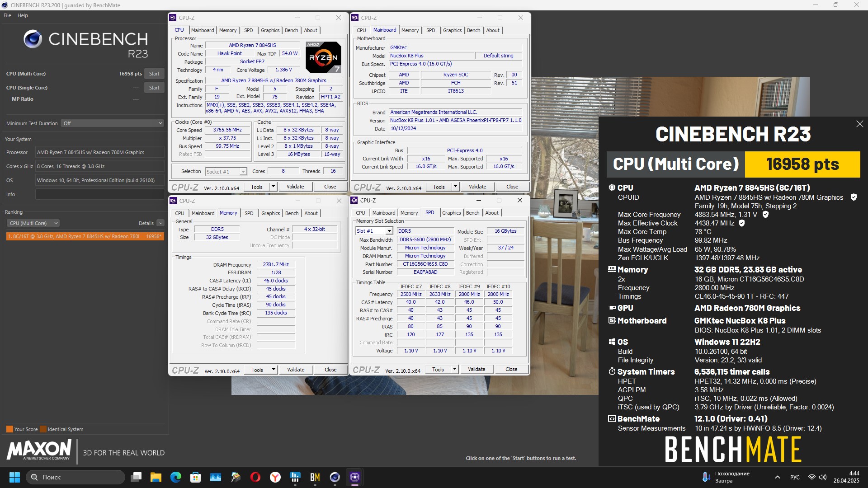Open the Yandex browser taskbar icon
Screen dimensions: 868x488
tap(275, 477)
